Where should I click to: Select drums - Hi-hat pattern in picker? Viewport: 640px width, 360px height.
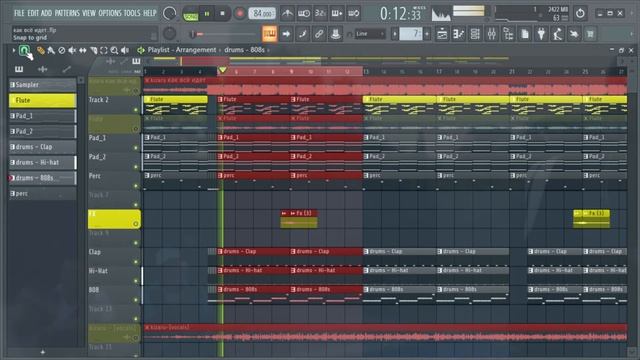click(42, 162)
